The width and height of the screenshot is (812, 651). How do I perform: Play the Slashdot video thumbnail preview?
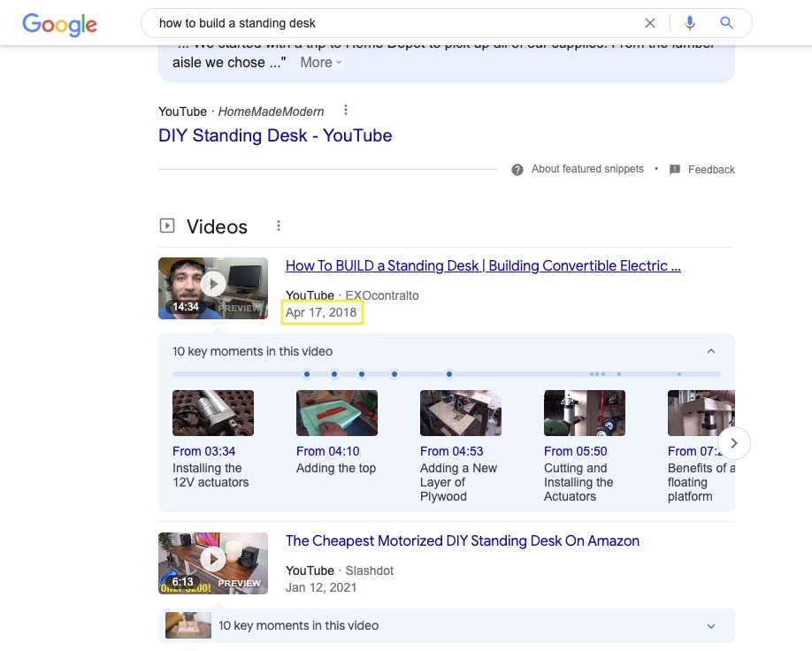213,563
